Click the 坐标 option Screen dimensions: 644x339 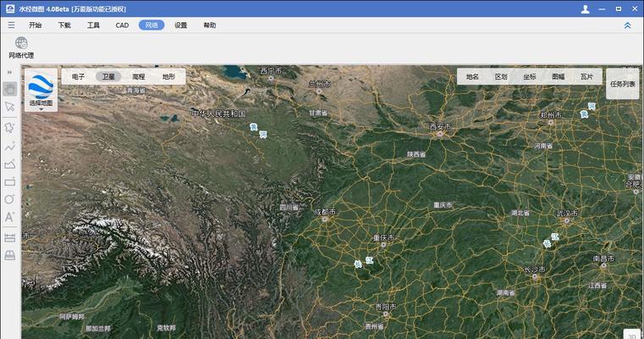click(x=530, y=76)
